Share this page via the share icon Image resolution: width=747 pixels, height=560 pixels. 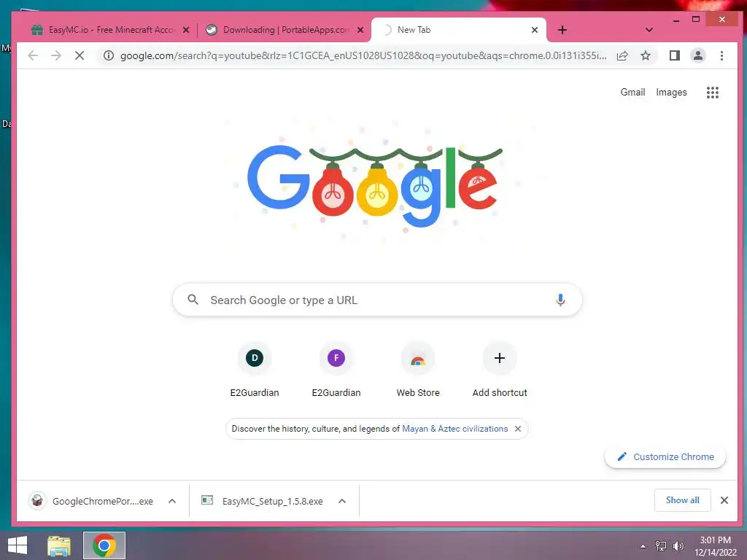622,55
